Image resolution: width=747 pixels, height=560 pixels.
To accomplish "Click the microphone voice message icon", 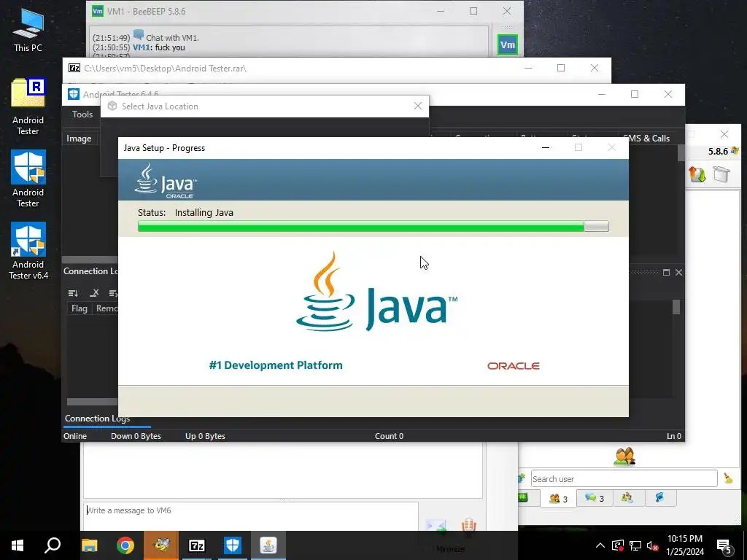I will click(468, 525).
